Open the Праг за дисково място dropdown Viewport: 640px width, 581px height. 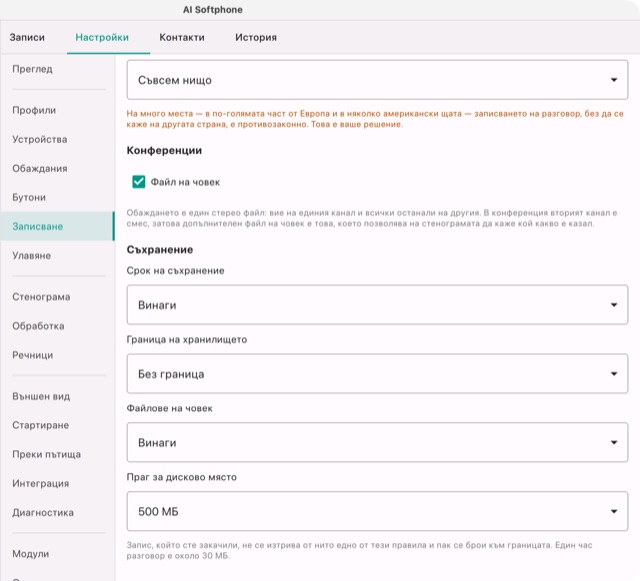tap(377, 511)
